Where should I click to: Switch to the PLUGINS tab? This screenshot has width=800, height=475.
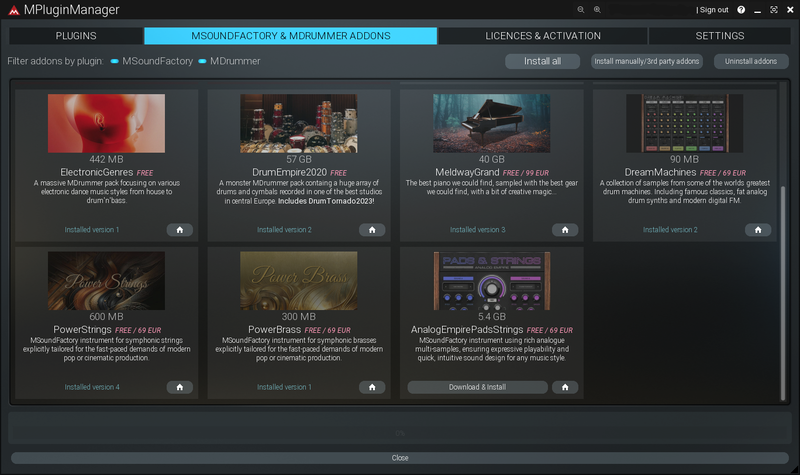[76, 36]
